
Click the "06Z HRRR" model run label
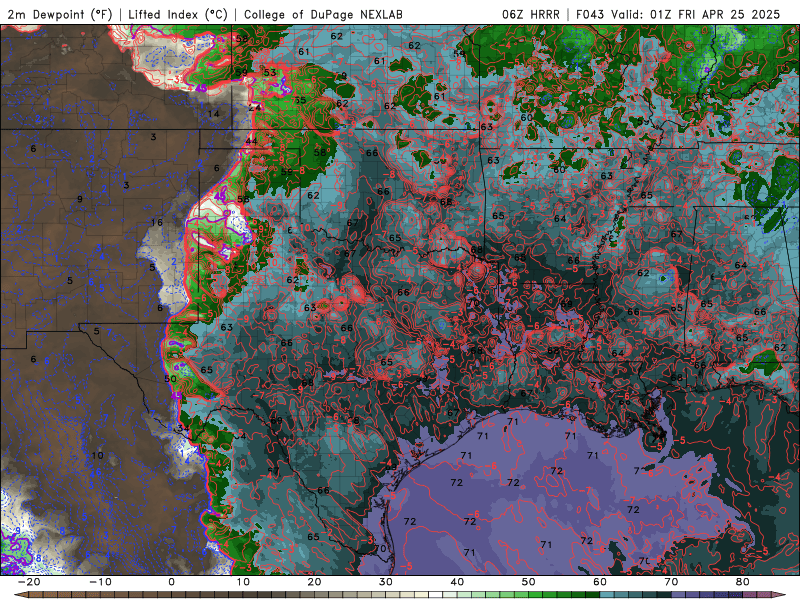(x=531, y=14)
